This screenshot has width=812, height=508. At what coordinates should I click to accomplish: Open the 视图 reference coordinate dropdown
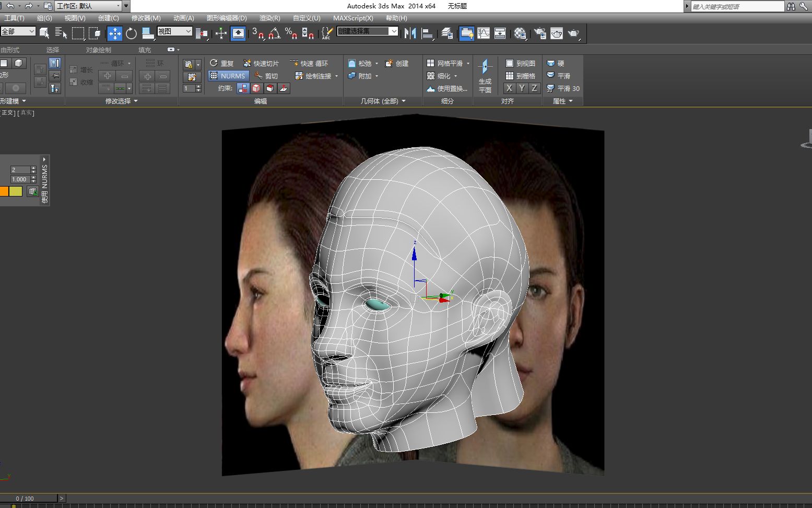tap(175, 31)
